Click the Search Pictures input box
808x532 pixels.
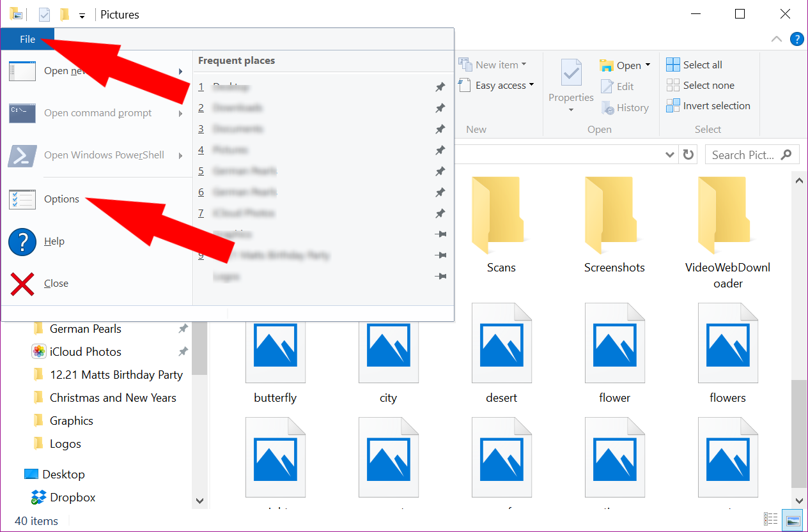745,154
